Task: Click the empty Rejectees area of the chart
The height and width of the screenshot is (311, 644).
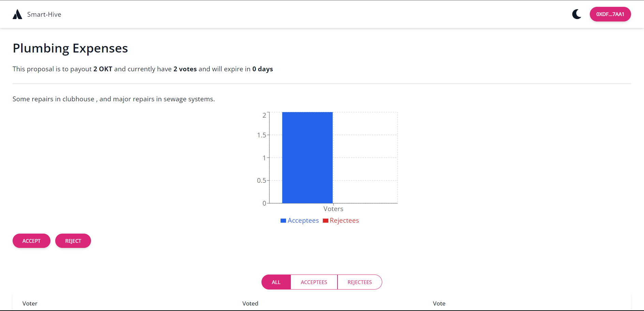Action: pos(365,158)
